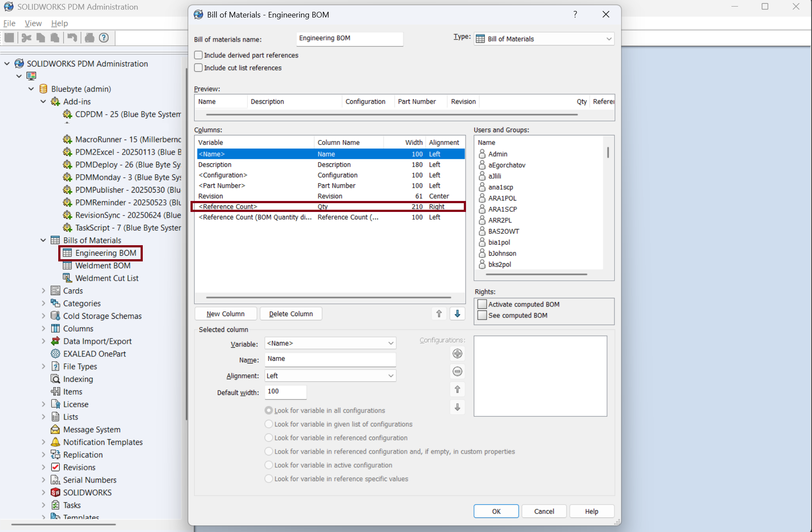The height and width of the screenshot is (532, 812).
Task: Click the tree panel horizontal scrollbar
Action: click(64, 524)
